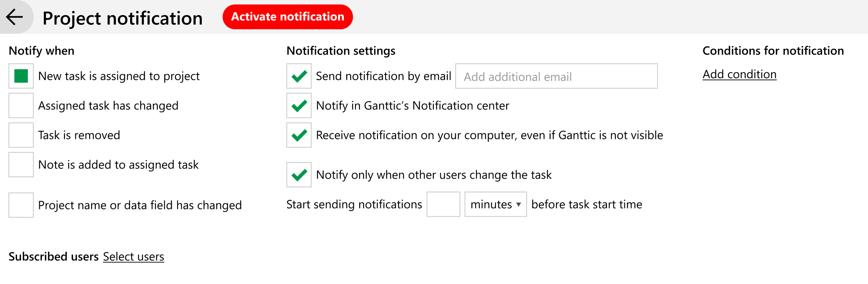
Task: Click the Add condition link
Action: (739, 74)
